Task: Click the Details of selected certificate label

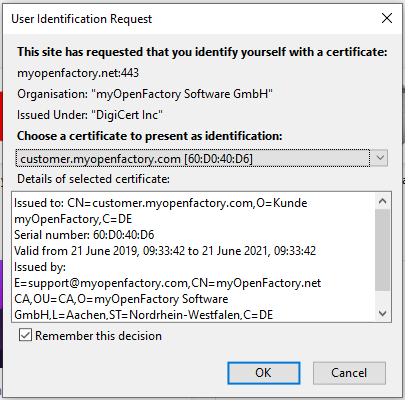Action: [x=93, y=179]
